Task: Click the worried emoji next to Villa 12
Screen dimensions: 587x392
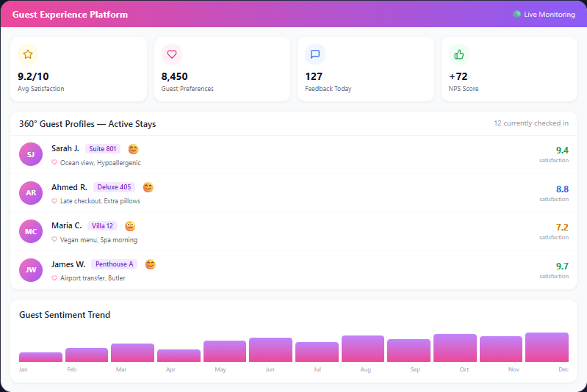Action: [x=130, y=226]
